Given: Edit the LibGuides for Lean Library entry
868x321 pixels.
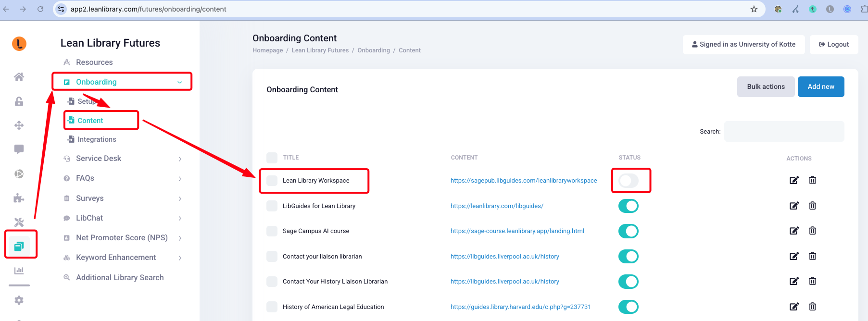Looking at the screenshot, I should pyautogui.click(x=794, y=206).
